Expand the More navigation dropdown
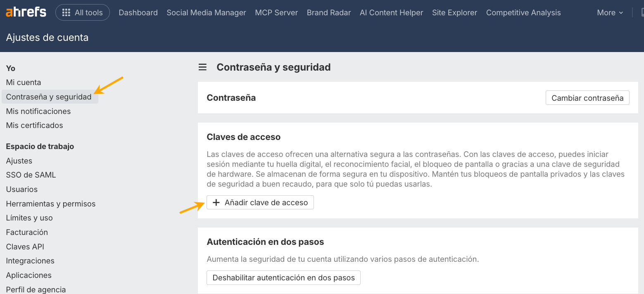The height and width of the screenshot is (294, 644). tap(609, 13)
